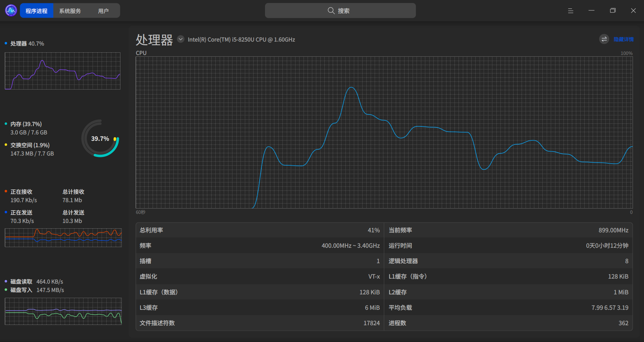Screen dimensions: 644x342
Task: Click the System Monitor app logo icon
Action: (x=11, y=11)
